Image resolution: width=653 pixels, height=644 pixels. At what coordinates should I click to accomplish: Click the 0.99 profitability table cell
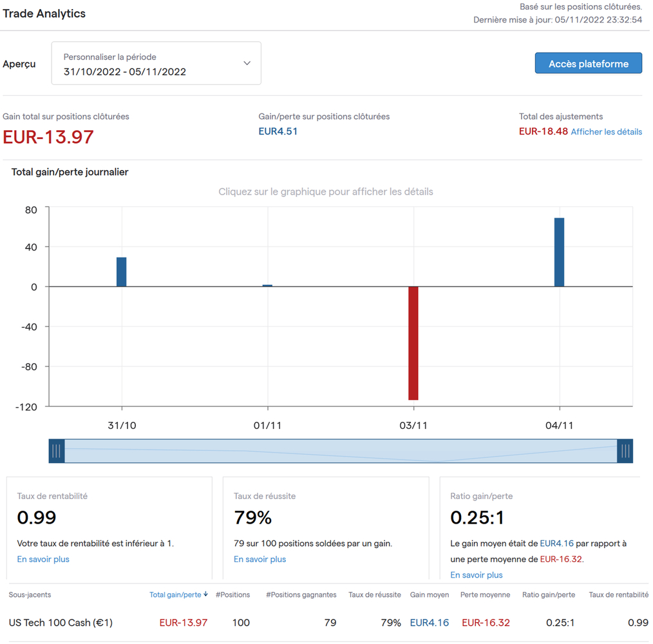click(638, 623)
